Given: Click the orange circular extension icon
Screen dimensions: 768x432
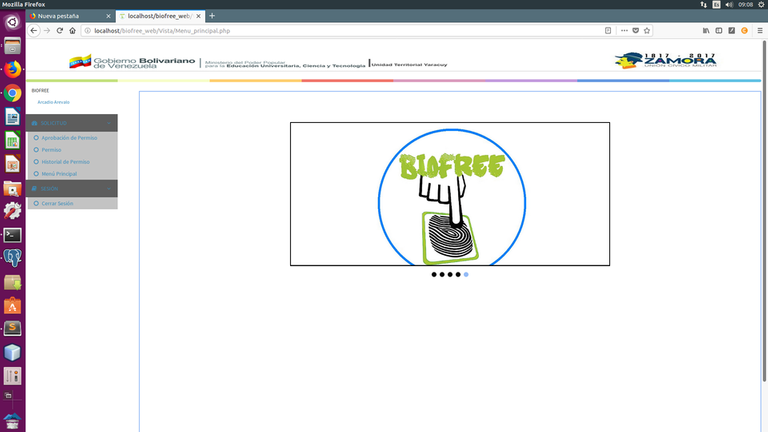Looking at the screenshot, I should 744,30.
